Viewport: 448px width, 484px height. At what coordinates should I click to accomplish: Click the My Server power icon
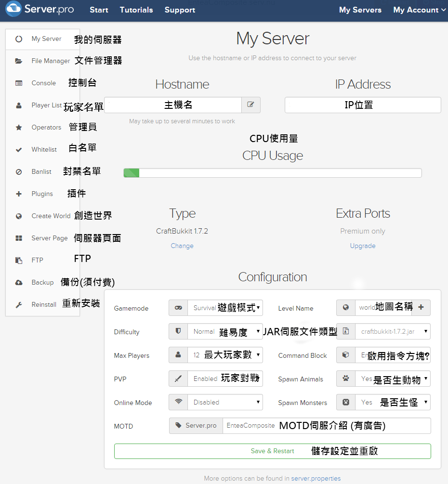click(x=19, y=39)
